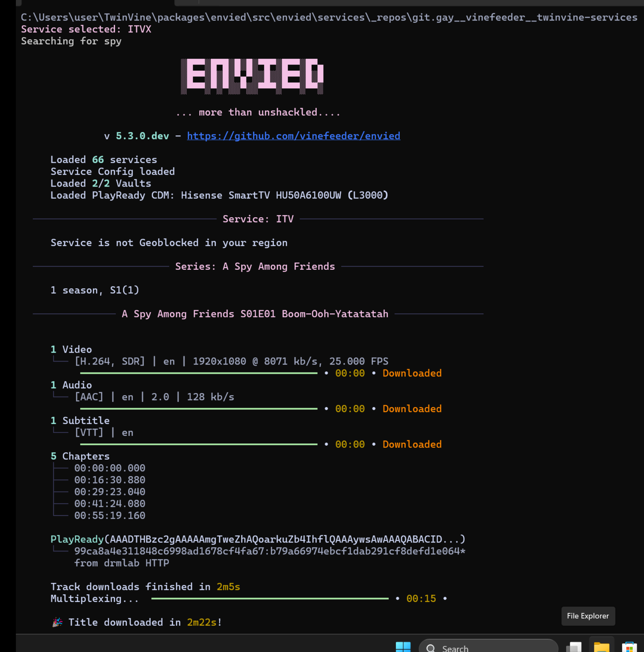Click the multiplexing elapsed time '00:15'
Image resolution: width=644 pixels, height=652 pixels.
tap(421, 599)
